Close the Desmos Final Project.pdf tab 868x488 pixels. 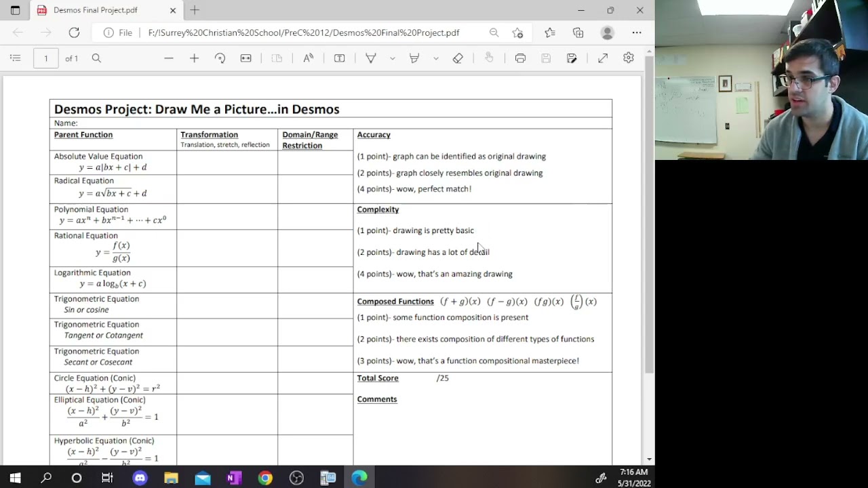173,10
